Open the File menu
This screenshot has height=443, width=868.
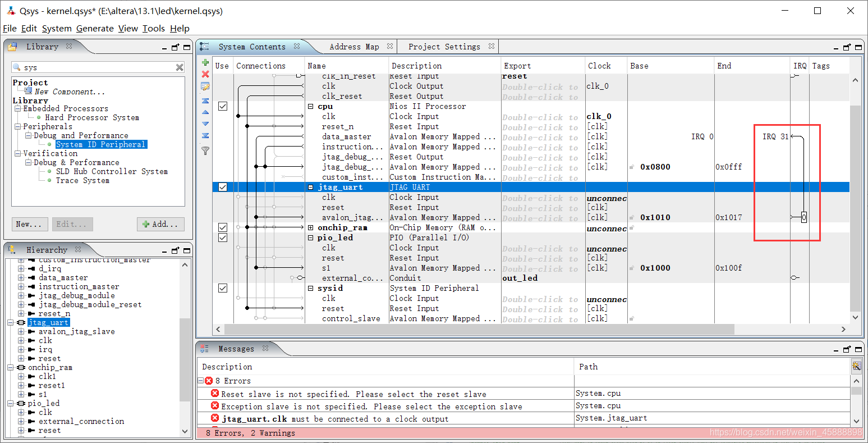coord(10,28)
